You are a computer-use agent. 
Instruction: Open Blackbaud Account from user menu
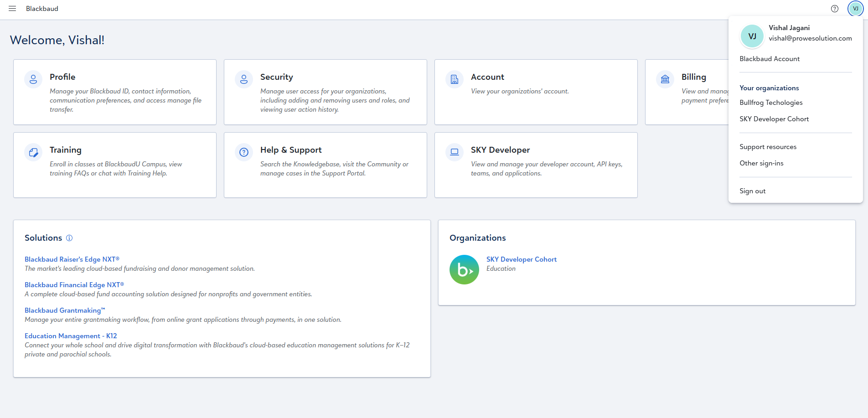coord(770,59)
